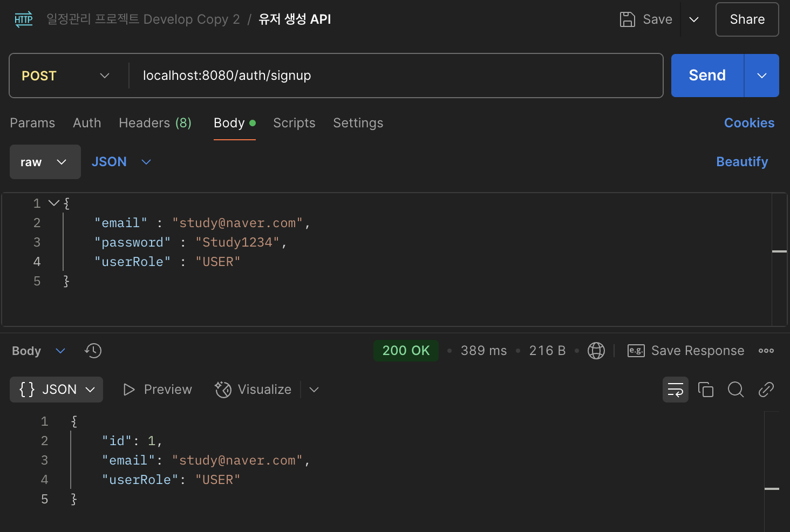Open the Scripts tab
Image resolution: width=790 pixels, height=532 pixels.
click(294, 123)
